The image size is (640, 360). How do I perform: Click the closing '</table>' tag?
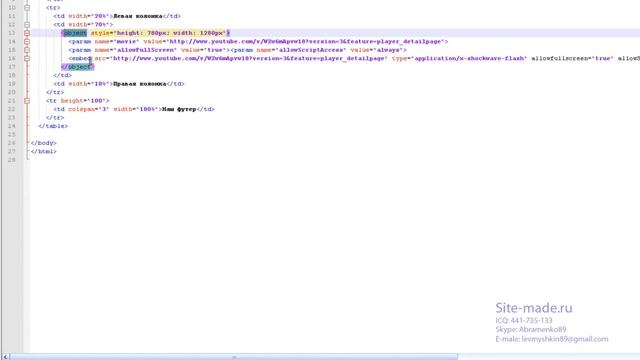point(53,126)
